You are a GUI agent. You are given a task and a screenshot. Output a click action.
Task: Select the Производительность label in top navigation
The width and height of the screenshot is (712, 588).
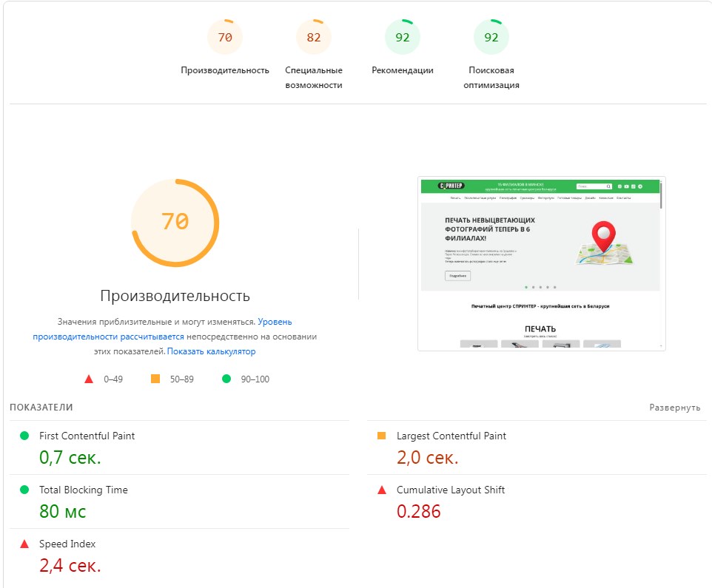coord(225,71)
